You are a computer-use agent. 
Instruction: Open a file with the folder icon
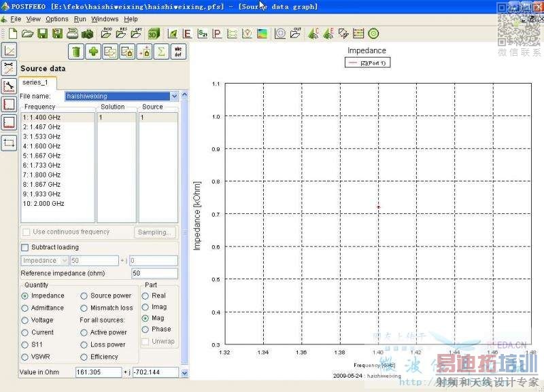[x=28, y=33]
